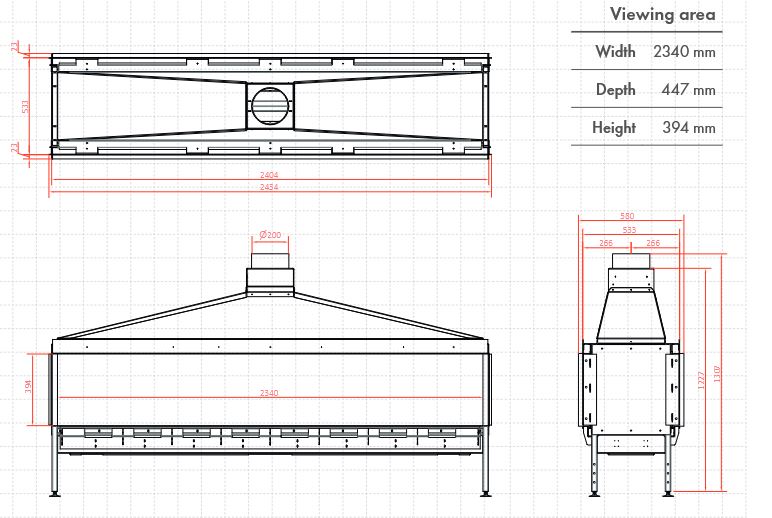Click the circular flue outlet in top view
This screenshot has width=772, height=518.
pyautogui.click(x=270, y=104)
